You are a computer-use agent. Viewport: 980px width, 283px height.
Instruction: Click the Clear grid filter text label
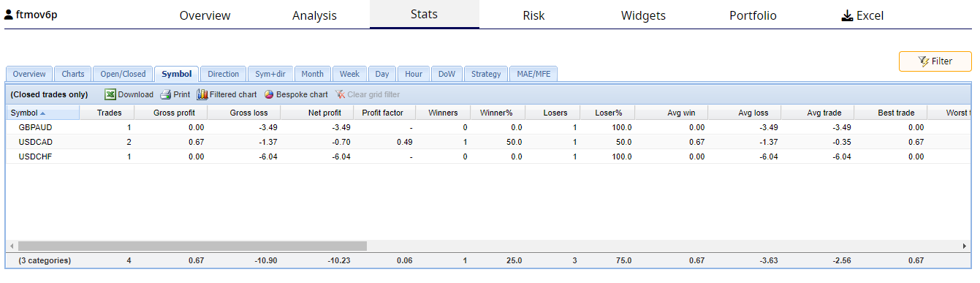373,94
